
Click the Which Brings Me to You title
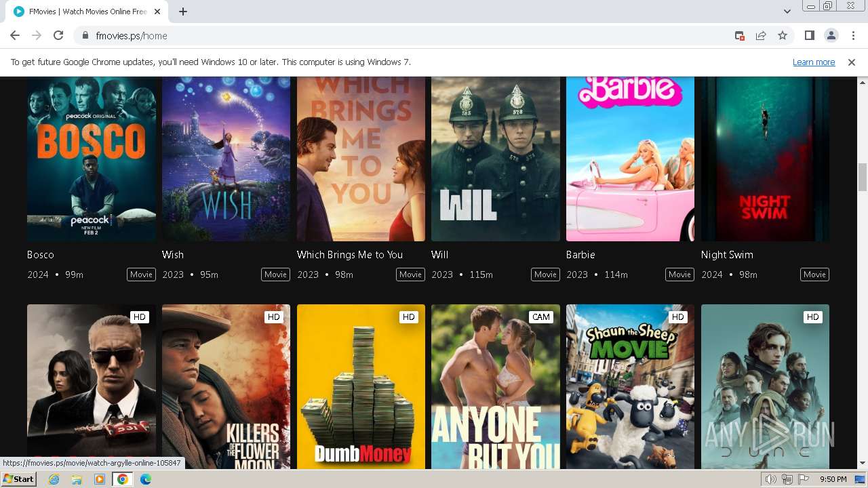[350, 255]
